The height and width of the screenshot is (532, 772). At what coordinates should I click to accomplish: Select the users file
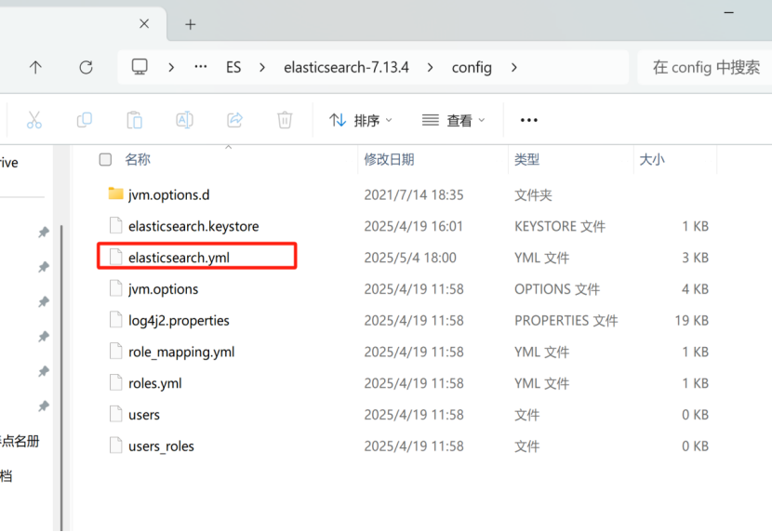(x=144, y=415)
